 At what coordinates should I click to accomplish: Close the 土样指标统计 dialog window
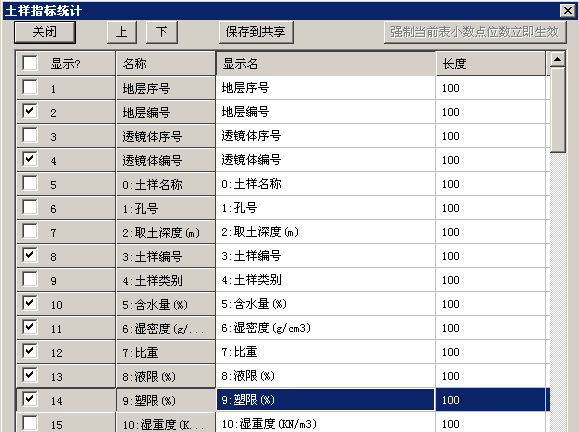[x=568, y=10]
